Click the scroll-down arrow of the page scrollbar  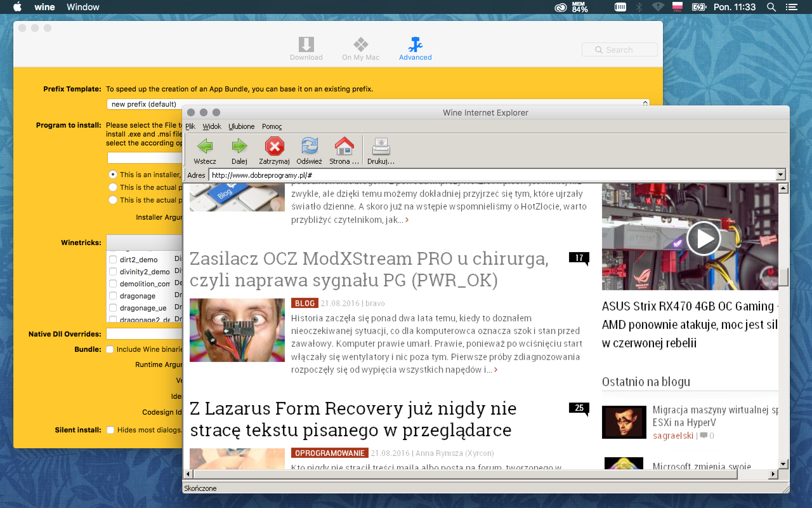(783, 464)
